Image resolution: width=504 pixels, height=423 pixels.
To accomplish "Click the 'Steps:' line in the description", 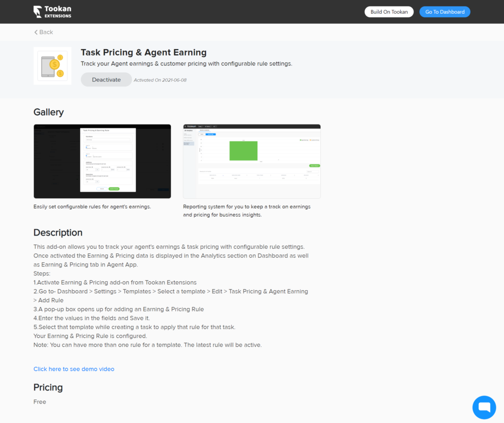I will point(42,273).
